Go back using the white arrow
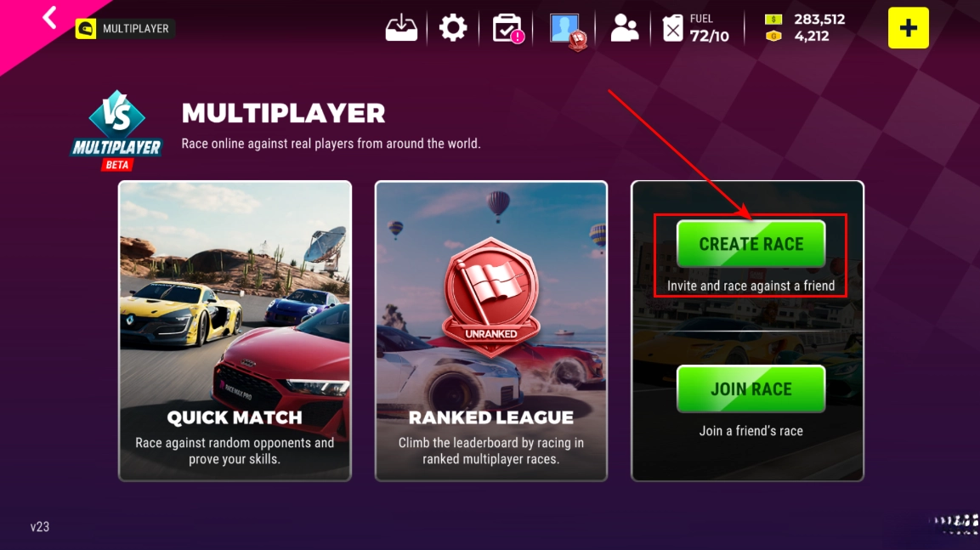 [x=50, y=18]
